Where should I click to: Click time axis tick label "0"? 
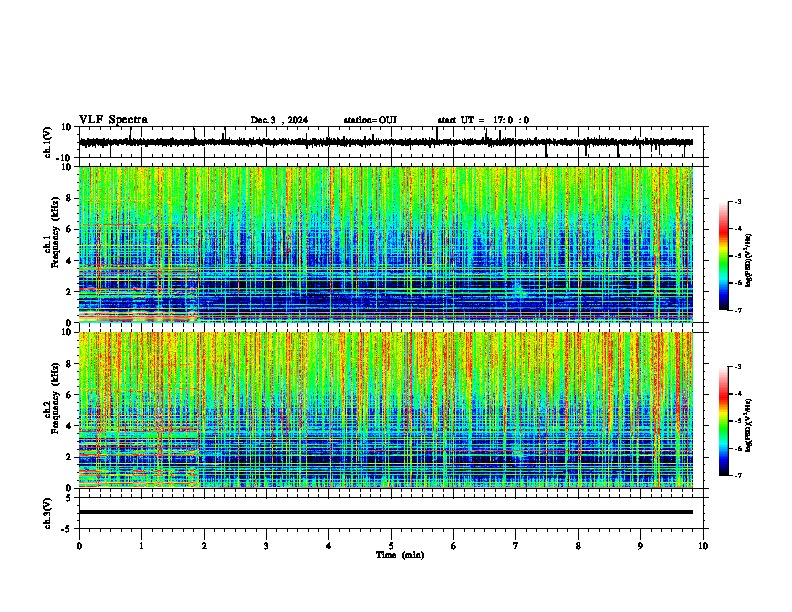click(x=79, y=546)
